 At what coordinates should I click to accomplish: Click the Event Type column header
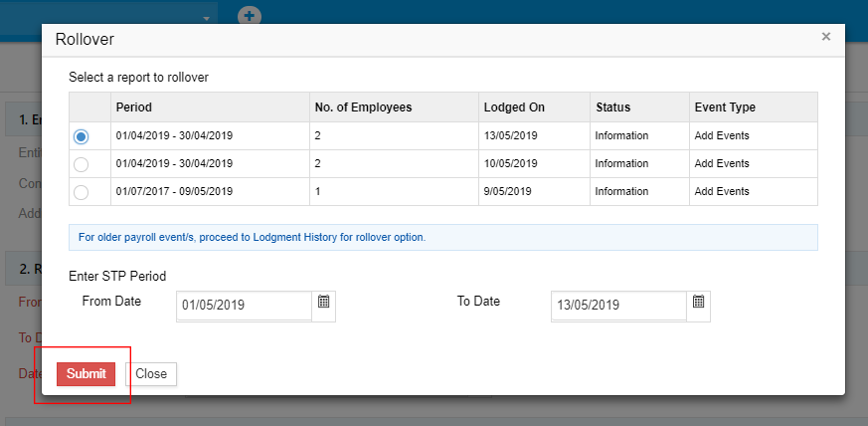(724, 107)
